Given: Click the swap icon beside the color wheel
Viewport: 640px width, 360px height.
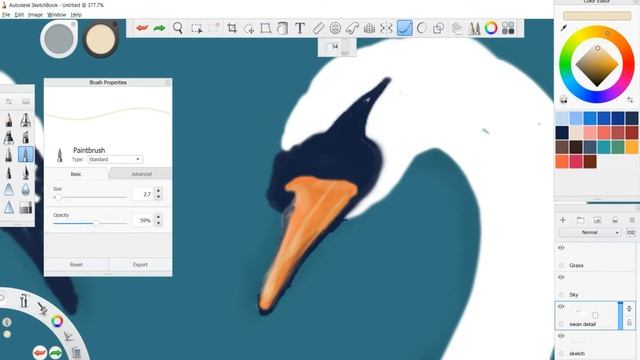Looking at the screenshot, I should (x=630, y=100).
